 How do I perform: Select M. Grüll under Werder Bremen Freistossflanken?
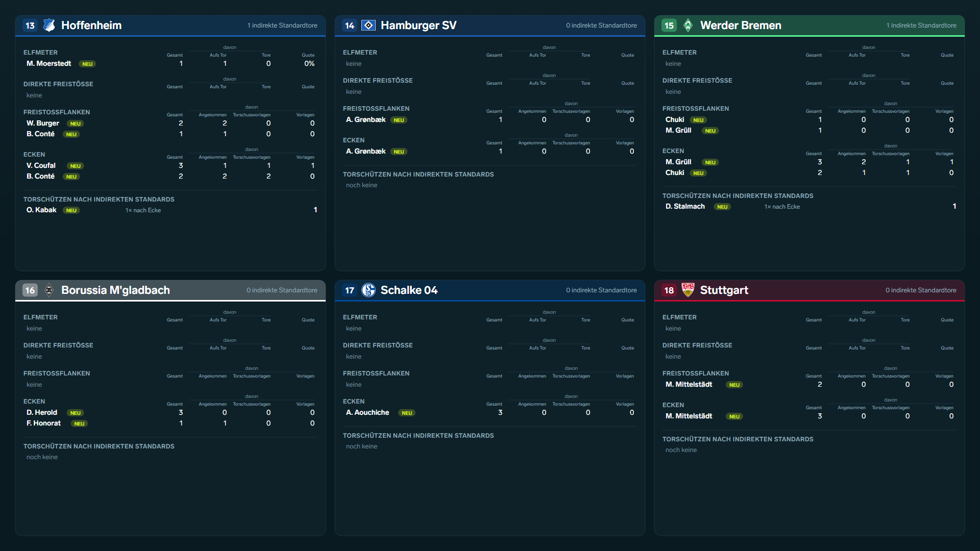678,131
